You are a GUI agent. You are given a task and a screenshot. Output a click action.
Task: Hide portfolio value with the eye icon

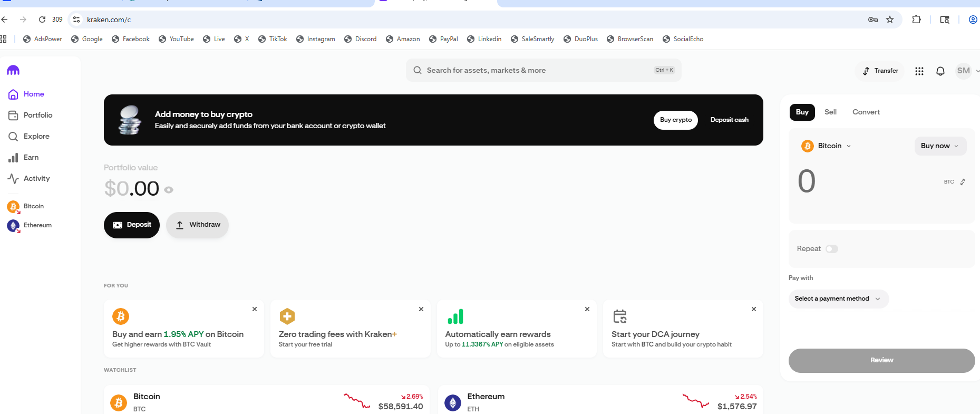click(169, 190)
